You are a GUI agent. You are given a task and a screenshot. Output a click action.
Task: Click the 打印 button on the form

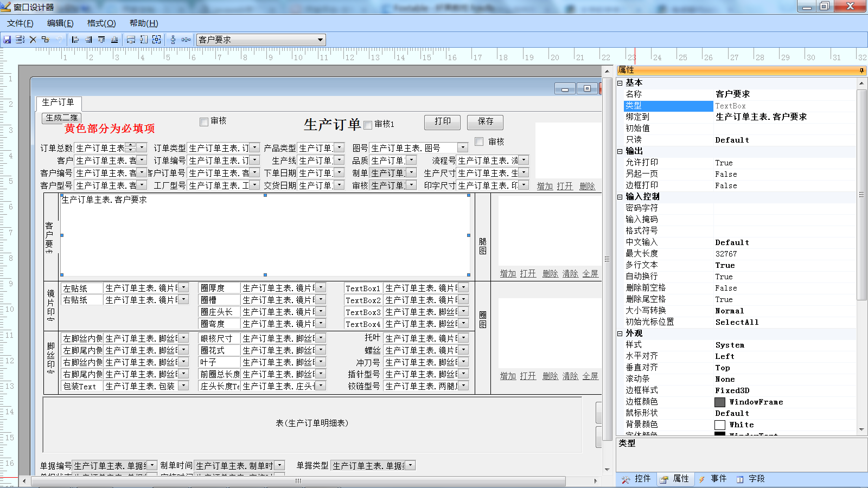[x=442, y=122]
